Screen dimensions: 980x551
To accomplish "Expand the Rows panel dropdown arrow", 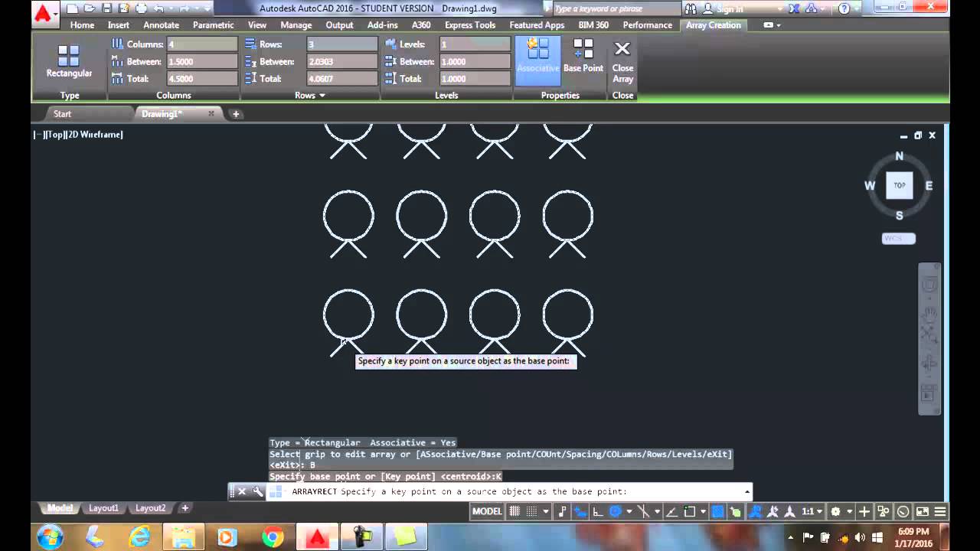I will (322, 96).
